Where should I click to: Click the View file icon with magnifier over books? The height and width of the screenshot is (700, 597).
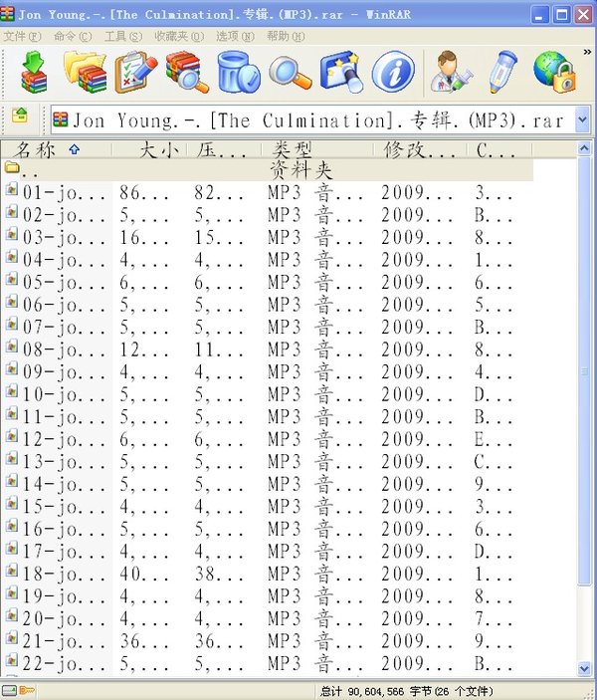[x=186, y=72]
